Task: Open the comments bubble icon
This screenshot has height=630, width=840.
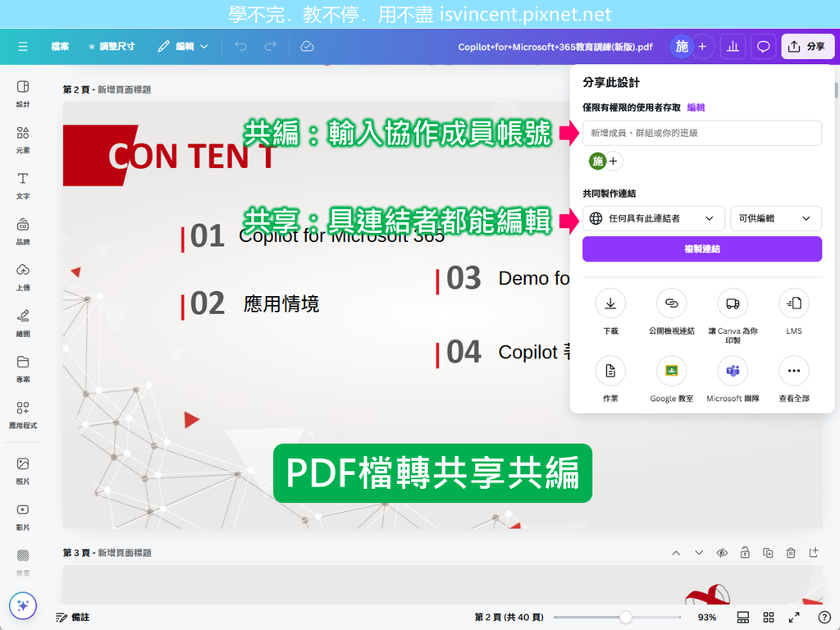Action: click(763, 47)
